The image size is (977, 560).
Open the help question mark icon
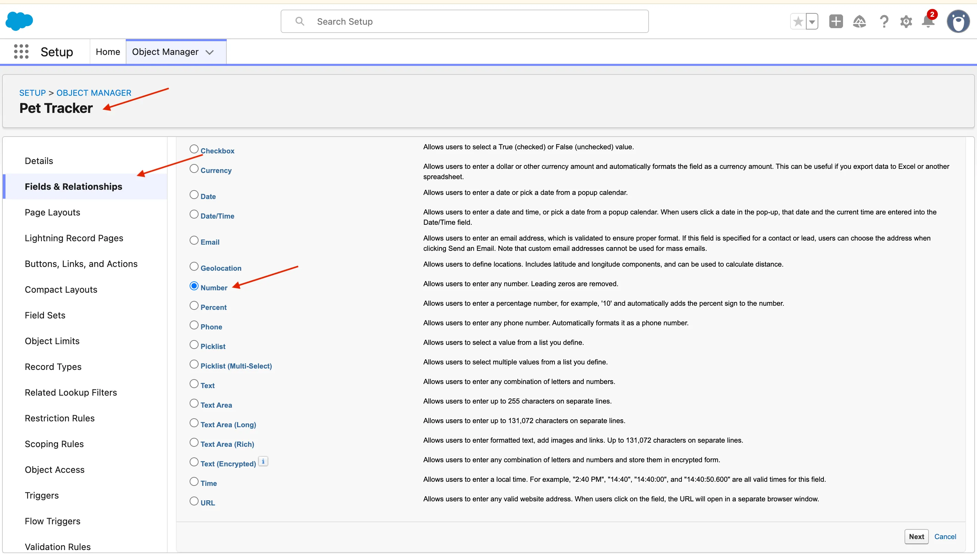(x=884, y=22)
